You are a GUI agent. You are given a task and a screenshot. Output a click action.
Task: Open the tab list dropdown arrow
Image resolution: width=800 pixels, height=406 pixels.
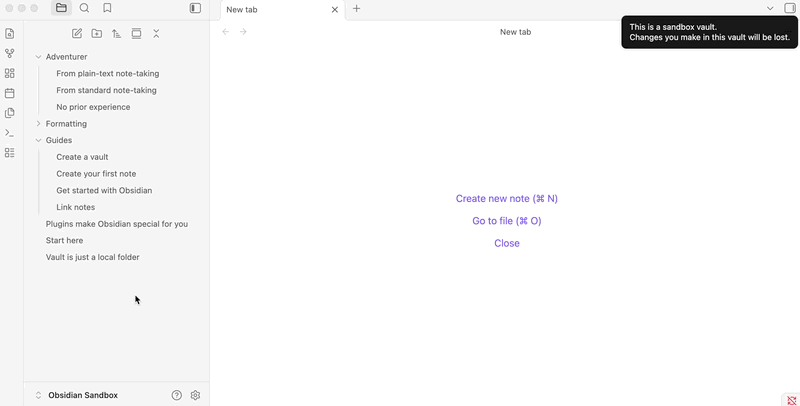(x=770, y=8)
